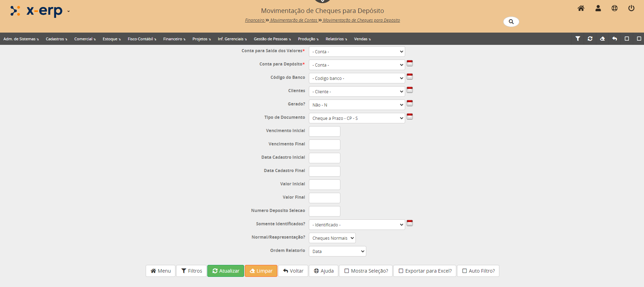Click the eraser toolbar icon
The width and height of the screenshot is (644, 287).
pos(602,39)
